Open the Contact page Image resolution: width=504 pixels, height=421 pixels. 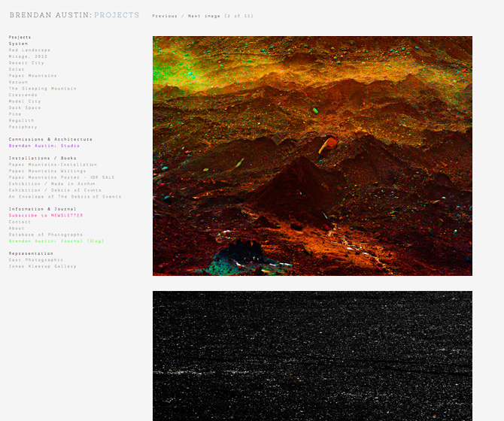coord(20,222)
